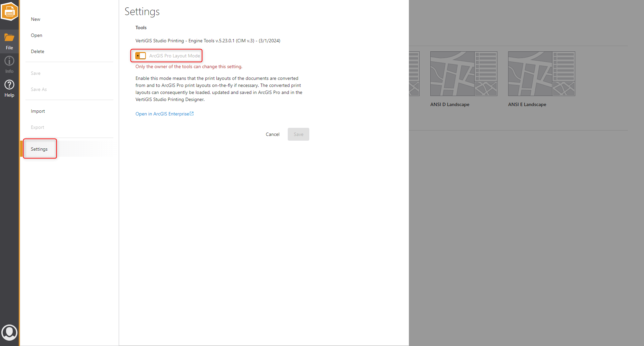
Task: Click the ANSI E Landscape label
Action: (527, 104)
